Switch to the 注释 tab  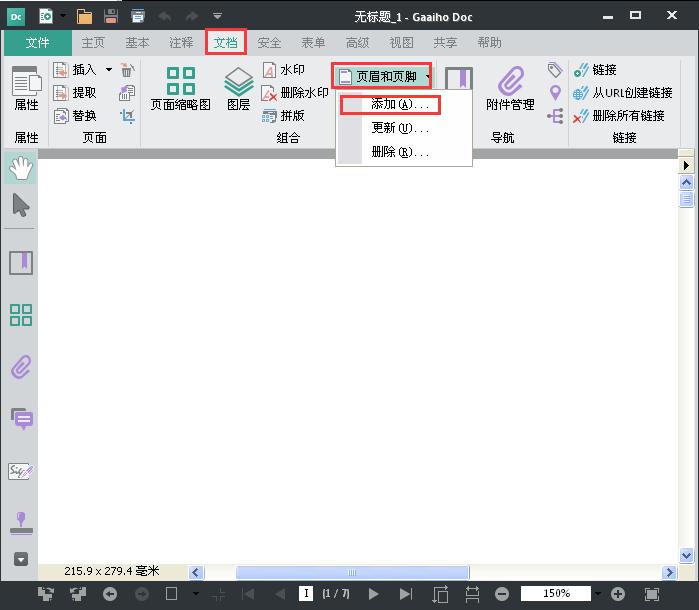coord(181,43)
